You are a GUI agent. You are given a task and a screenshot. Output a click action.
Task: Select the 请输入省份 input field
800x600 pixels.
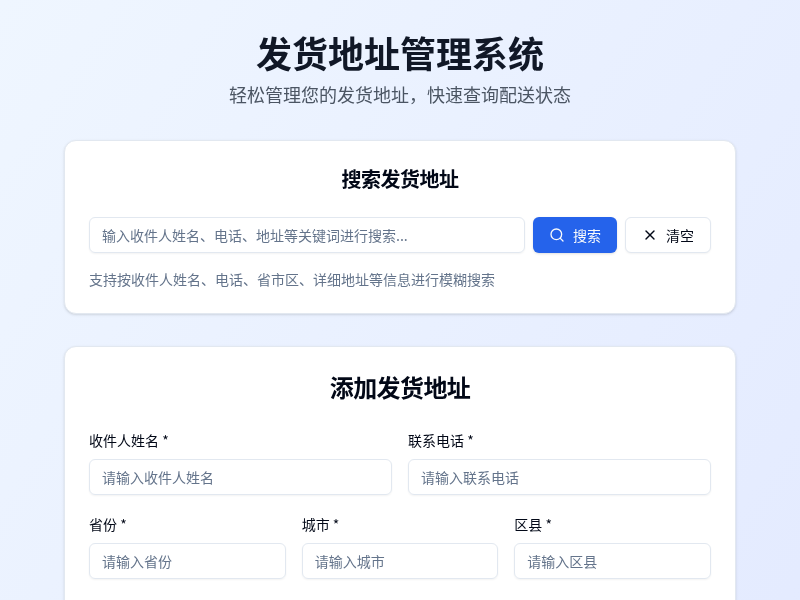(187, 561)
